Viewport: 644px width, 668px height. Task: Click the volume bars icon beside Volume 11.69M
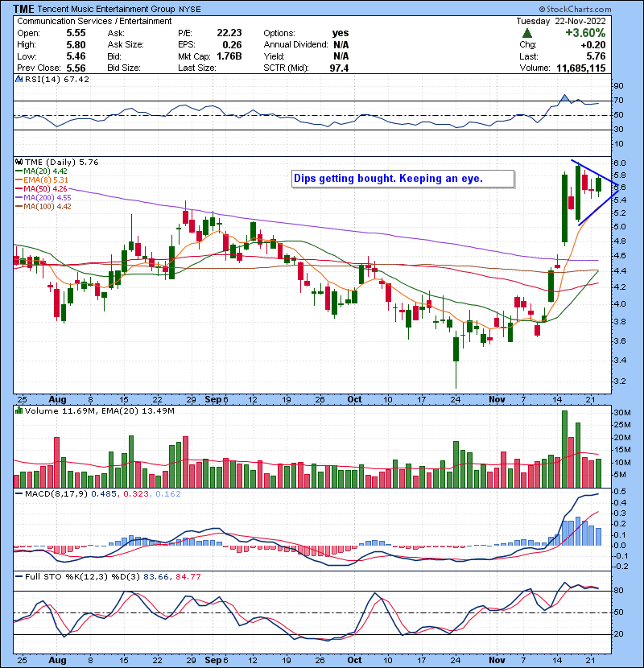point(19,411)
